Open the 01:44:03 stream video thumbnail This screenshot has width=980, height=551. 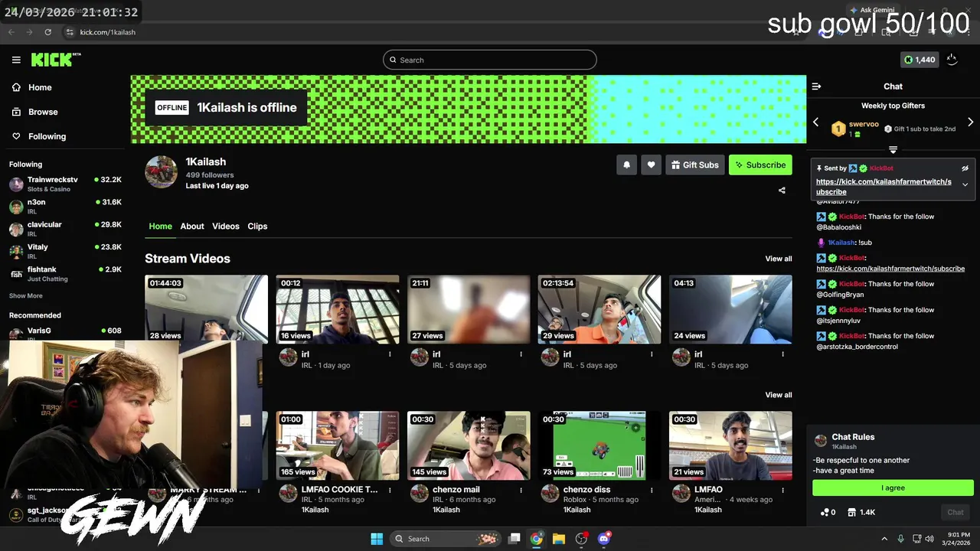pos(206,309)
